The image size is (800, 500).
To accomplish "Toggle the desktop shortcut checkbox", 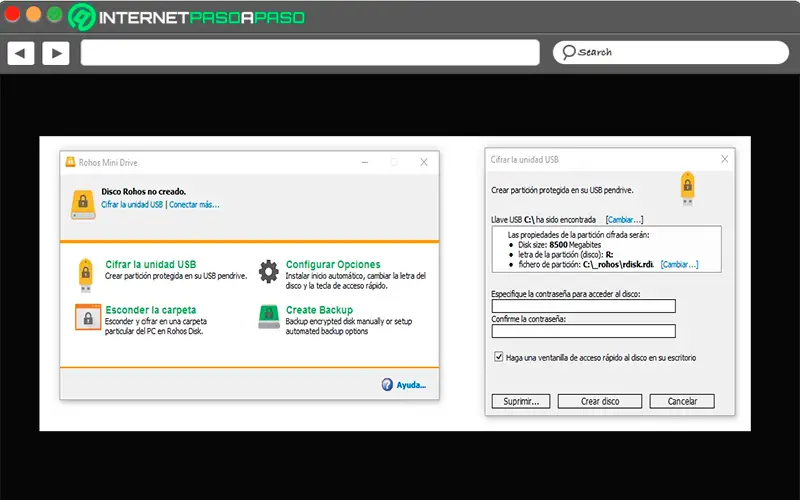I will pyautogui.click(x=498, y=357).
